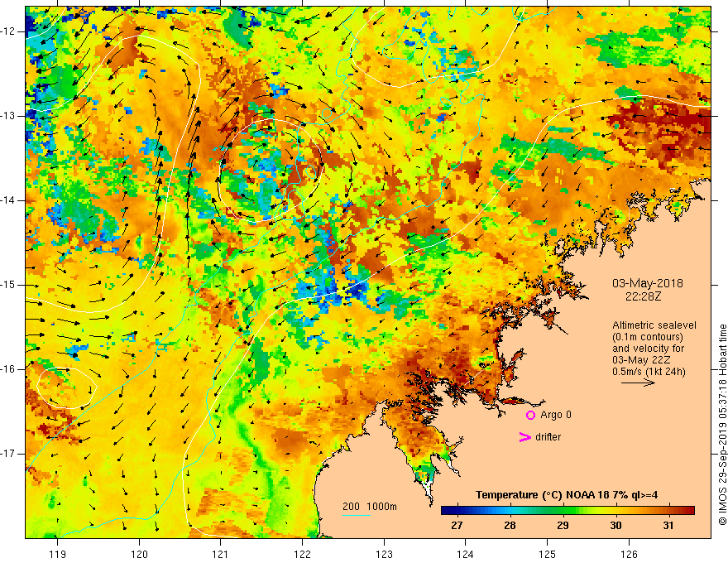Click the magenta drifter arrowhead symbol

525,437
